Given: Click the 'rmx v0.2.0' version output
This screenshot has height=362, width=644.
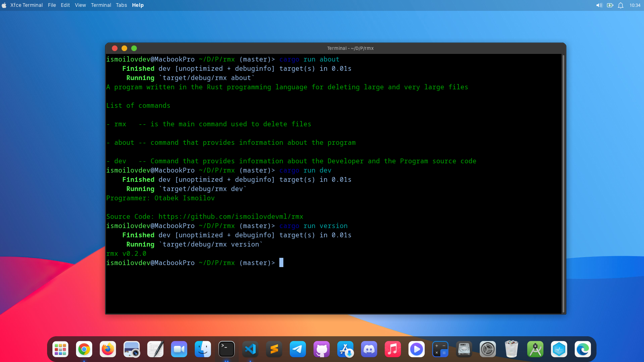Looking at the screenshot, I should pyautogui.click(x=126, y=253).
